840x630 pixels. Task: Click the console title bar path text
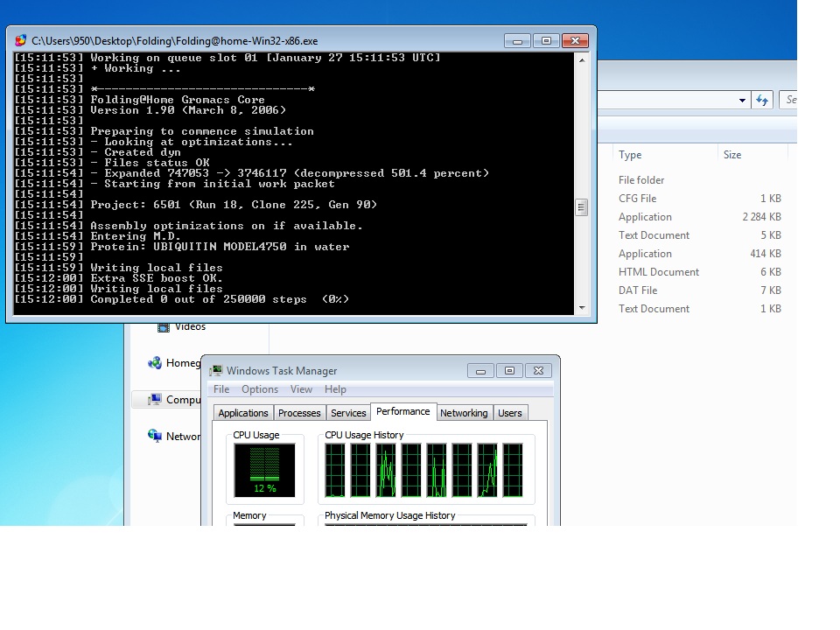(175, 41)
